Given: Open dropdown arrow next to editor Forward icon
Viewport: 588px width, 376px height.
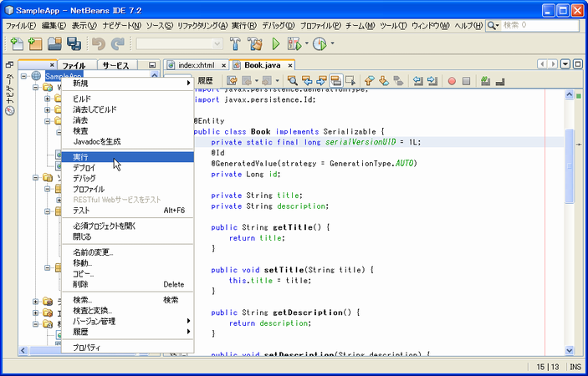Looking at the screenshot, I should coord(277,80).
